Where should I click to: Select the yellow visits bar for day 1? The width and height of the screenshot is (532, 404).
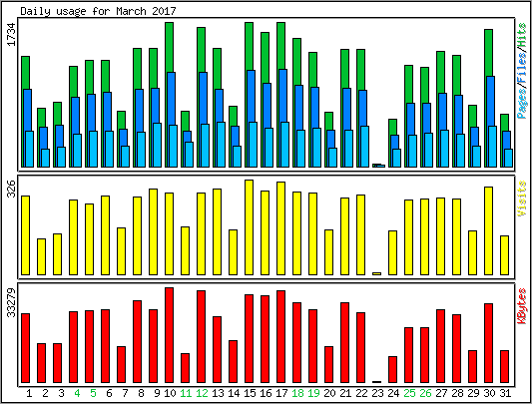25,235
